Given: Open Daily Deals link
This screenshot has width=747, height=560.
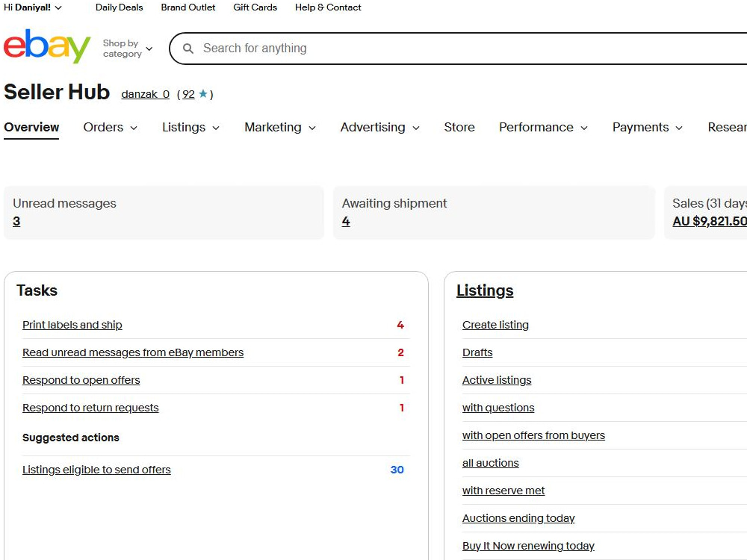Looking at the screenshot, I should pos(119,7).
